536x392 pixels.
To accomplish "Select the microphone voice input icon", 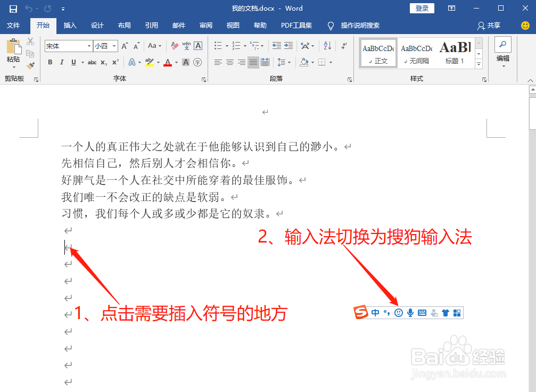I will point(410,313).
